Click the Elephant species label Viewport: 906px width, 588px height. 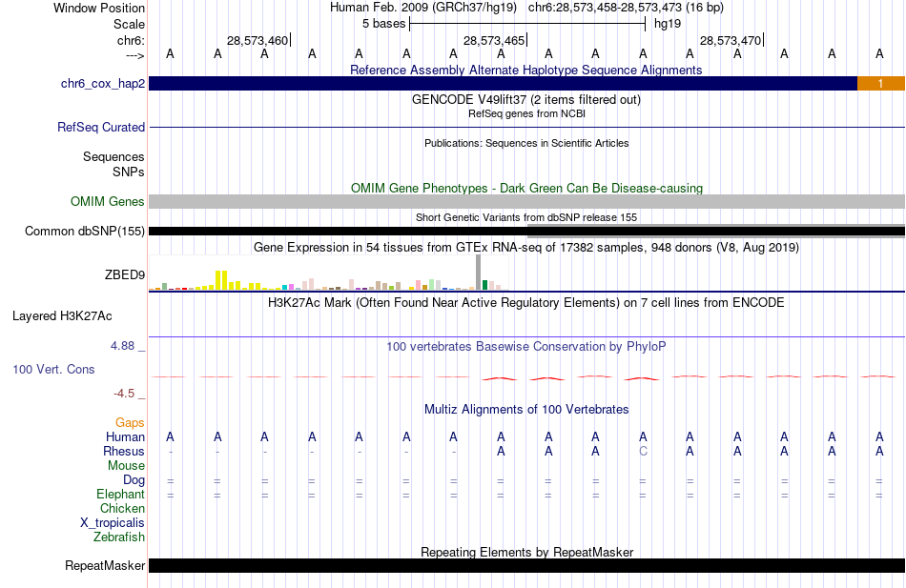120,494
